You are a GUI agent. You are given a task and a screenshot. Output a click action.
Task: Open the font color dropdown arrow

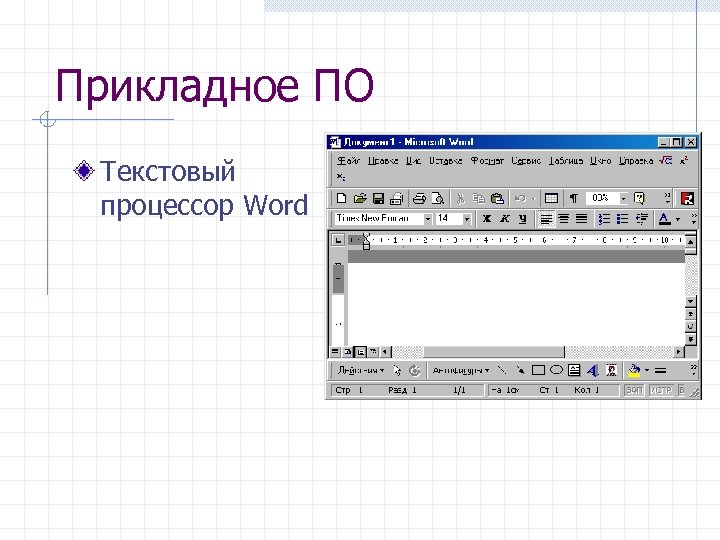[x=678, y=219]
